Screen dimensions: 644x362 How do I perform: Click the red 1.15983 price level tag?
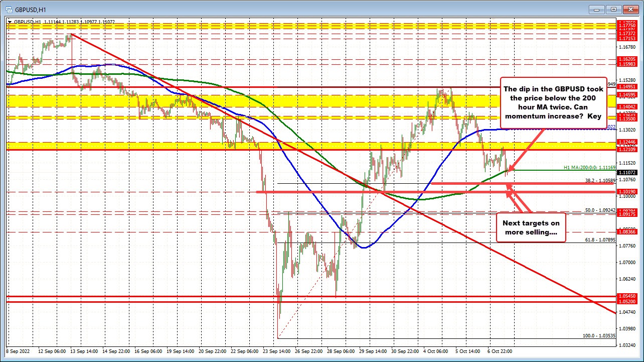click(627, 64)
